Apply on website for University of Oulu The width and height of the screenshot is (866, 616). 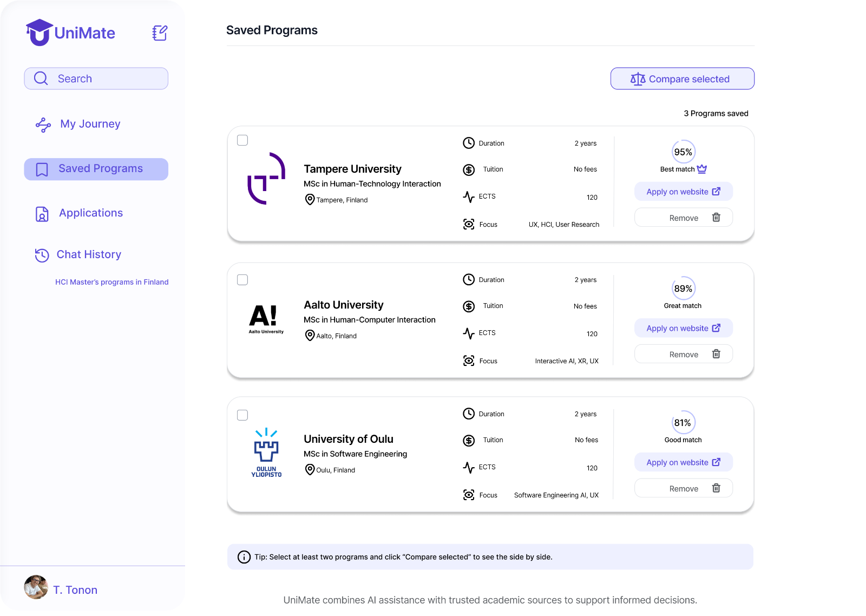point(684,462)
